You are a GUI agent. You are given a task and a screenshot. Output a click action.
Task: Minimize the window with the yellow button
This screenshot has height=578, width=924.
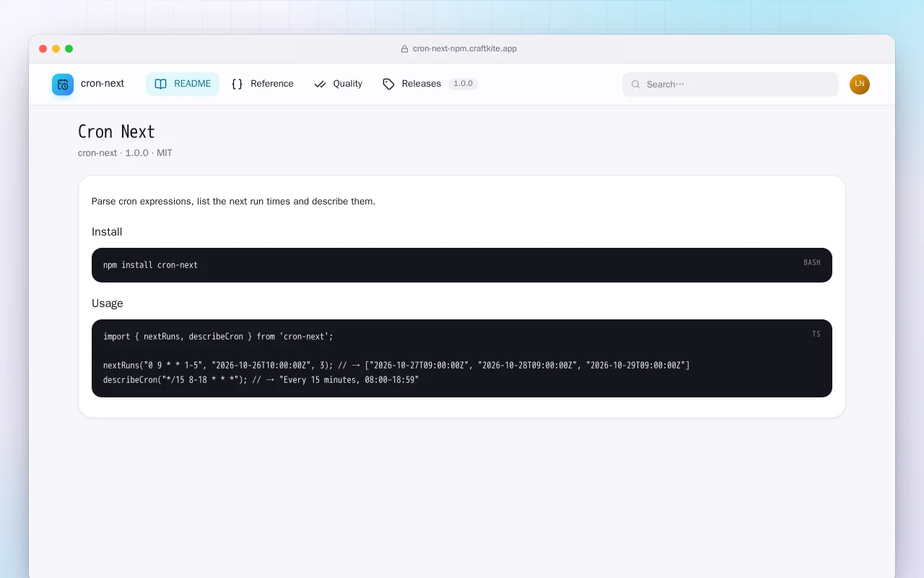point(56,49)
